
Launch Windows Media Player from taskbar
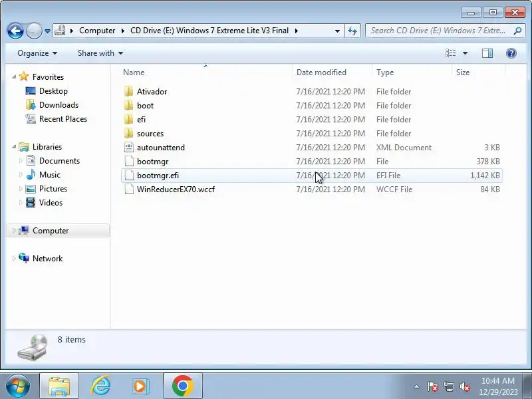[x=141, y=386]
